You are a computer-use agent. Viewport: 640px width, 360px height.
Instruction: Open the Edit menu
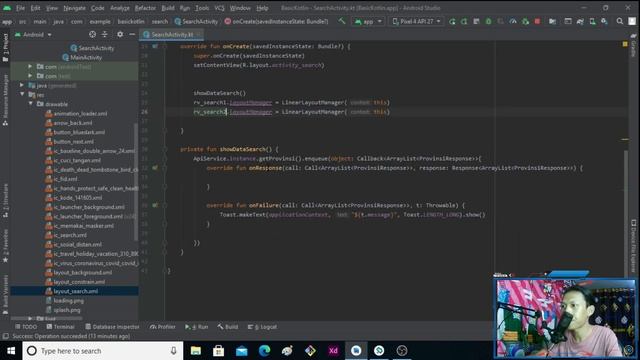[36, 8]
